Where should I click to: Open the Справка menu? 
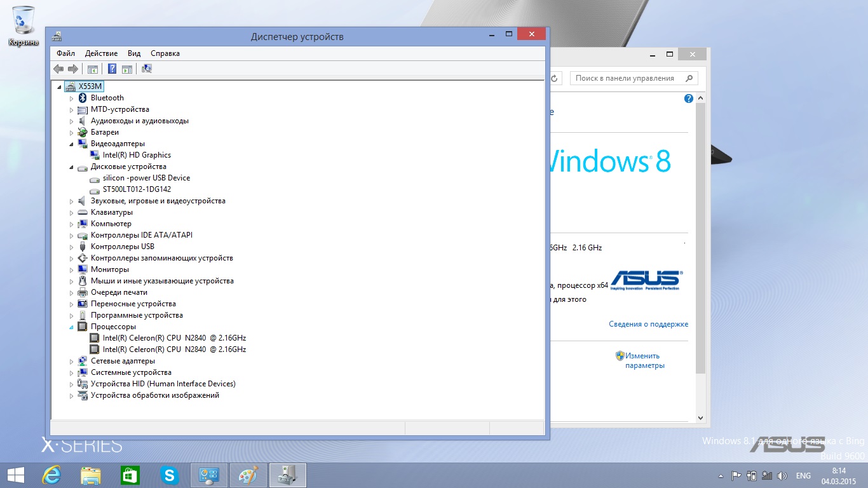pyautogui.click(x=165, y=53)
